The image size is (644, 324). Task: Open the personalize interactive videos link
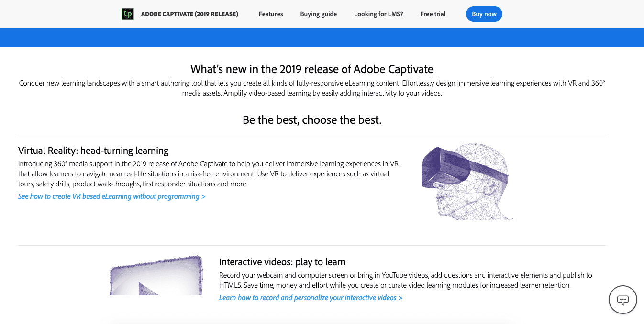[x=311, y=298]
